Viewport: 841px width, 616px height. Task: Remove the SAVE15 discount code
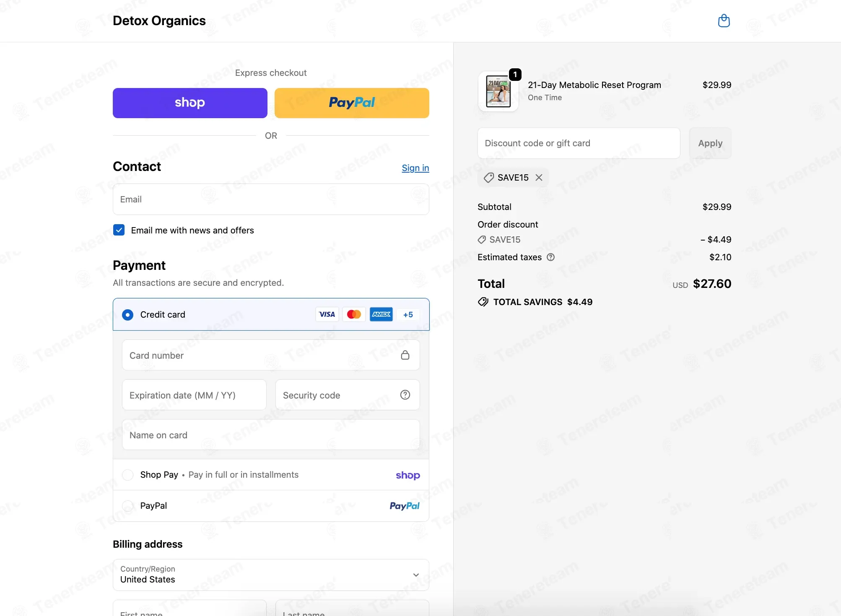point(539,178)
